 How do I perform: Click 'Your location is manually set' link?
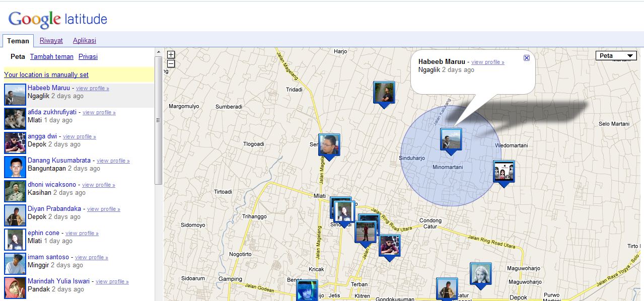(x=46, y=75)
